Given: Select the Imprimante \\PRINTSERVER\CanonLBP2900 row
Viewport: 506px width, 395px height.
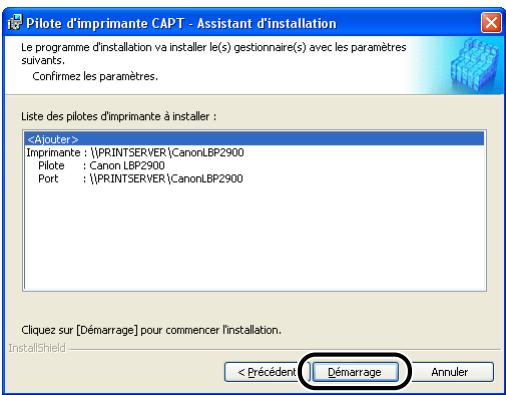Looking at the screenshot, I should click(x=254, y=152).
